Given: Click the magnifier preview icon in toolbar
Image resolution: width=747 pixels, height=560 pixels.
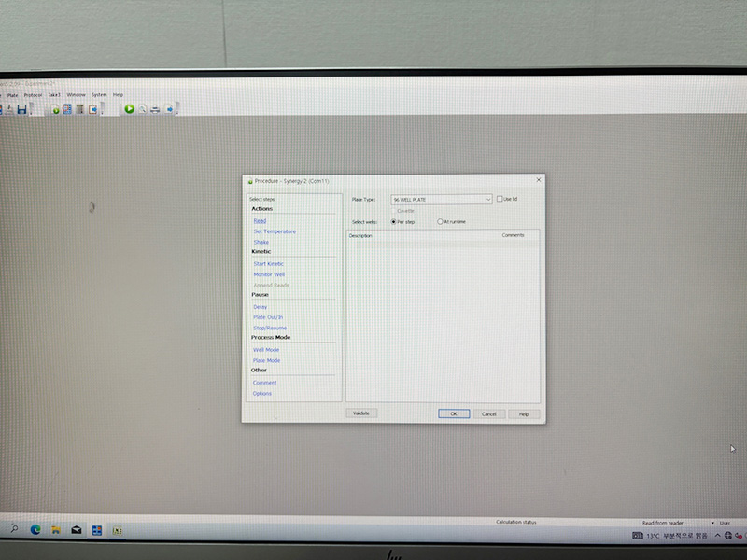Looking at the screenshot, I should [x=143, y=109].
